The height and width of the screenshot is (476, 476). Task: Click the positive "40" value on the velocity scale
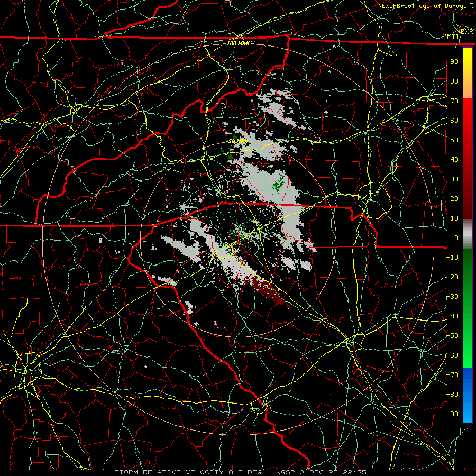click(454, 159)
